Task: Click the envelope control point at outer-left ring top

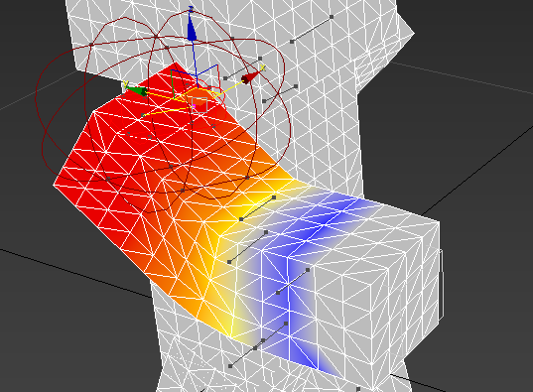Action: 91,45
